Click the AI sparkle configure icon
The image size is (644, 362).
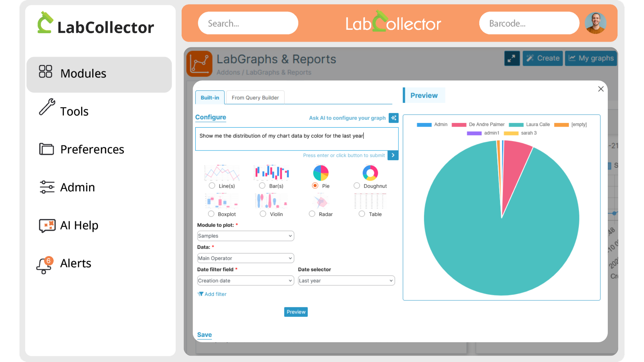tap(393, 118)
